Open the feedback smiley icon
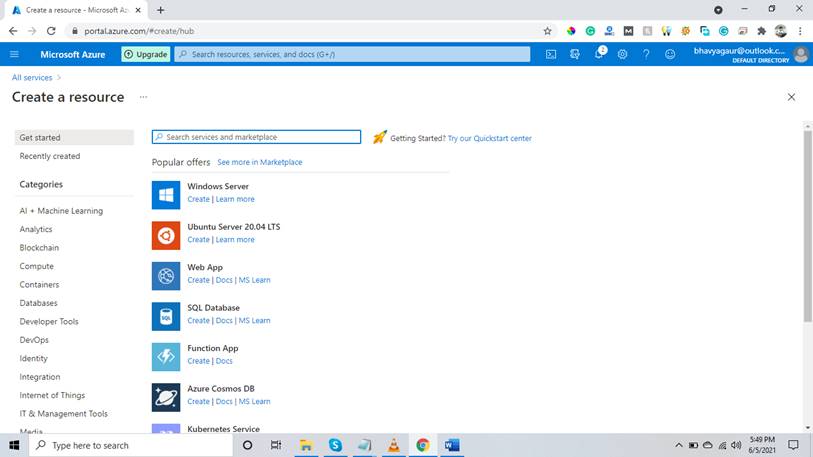 tap(670, 54)
